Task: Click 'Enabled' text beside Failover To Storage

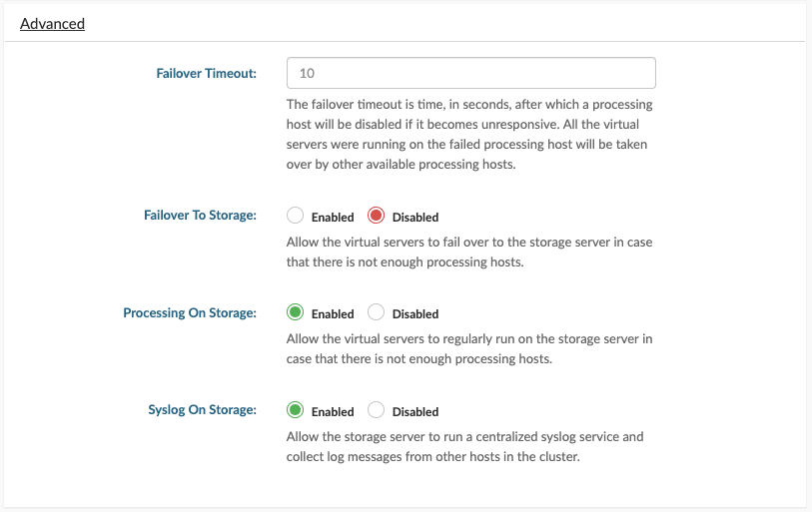Action: (333, 217)
